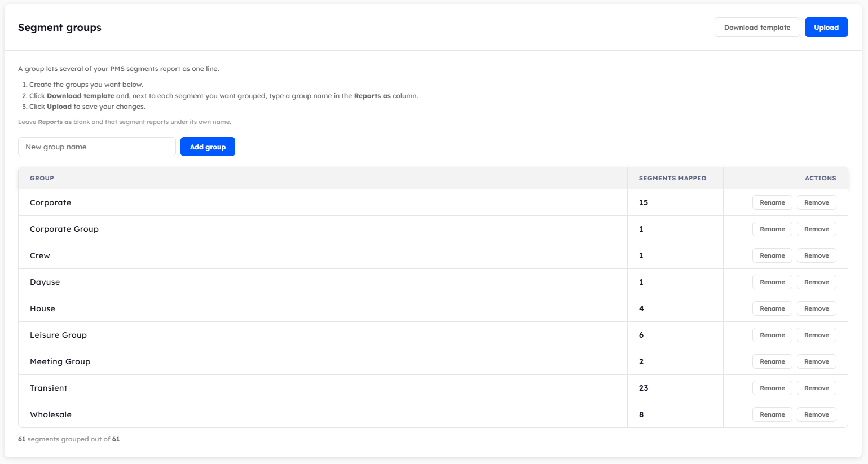Click the Leisure Group count of 6
Viewport: 868px width, 464px height.
point(641,335)
